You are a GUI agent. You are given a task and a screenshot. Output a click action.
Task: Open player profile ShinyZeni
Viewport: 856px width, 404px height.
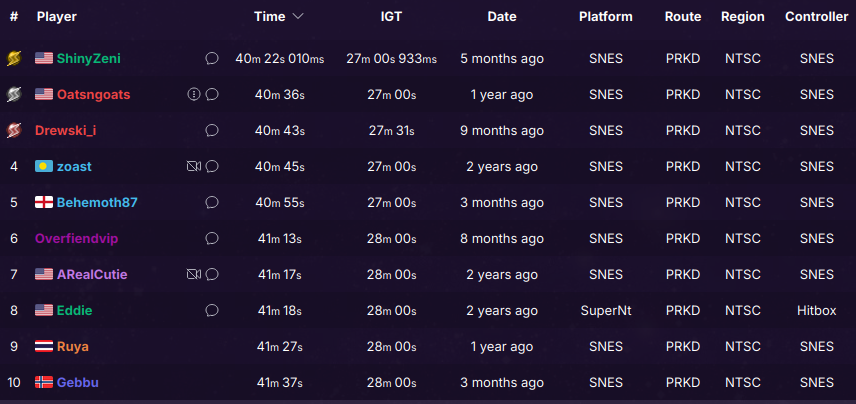[x=88, y=58]
